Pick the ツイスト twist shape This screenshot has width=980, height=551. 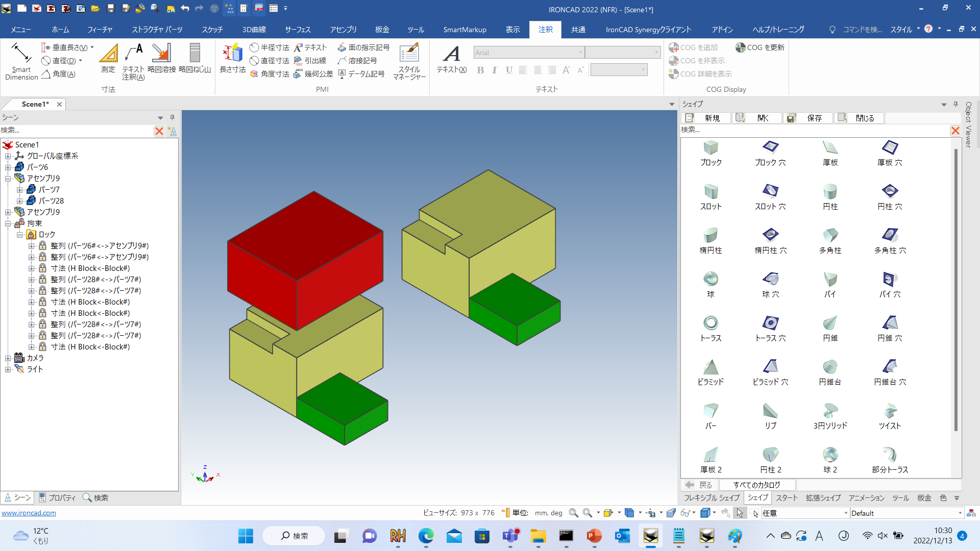coord(890,416)
